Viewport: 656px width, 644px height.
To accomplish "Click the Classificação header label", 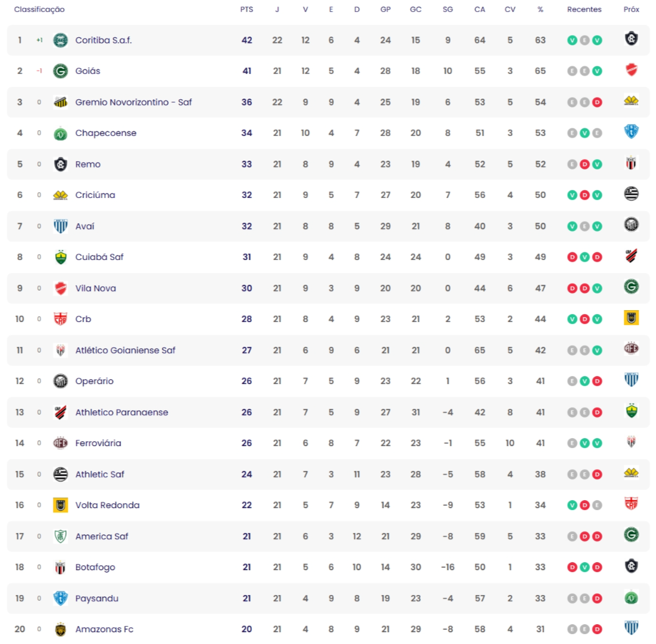I will coord(39,9).
